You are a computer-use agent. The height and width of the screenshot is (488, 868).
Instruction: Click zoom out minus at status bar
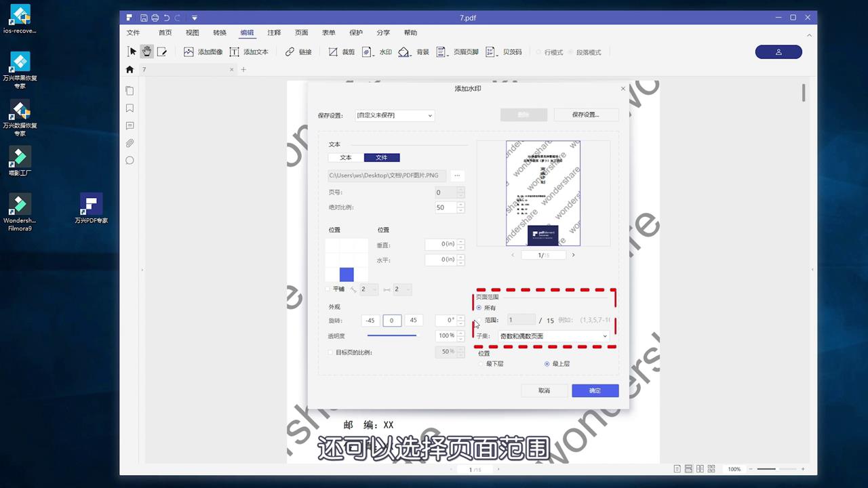coord(751,469)
